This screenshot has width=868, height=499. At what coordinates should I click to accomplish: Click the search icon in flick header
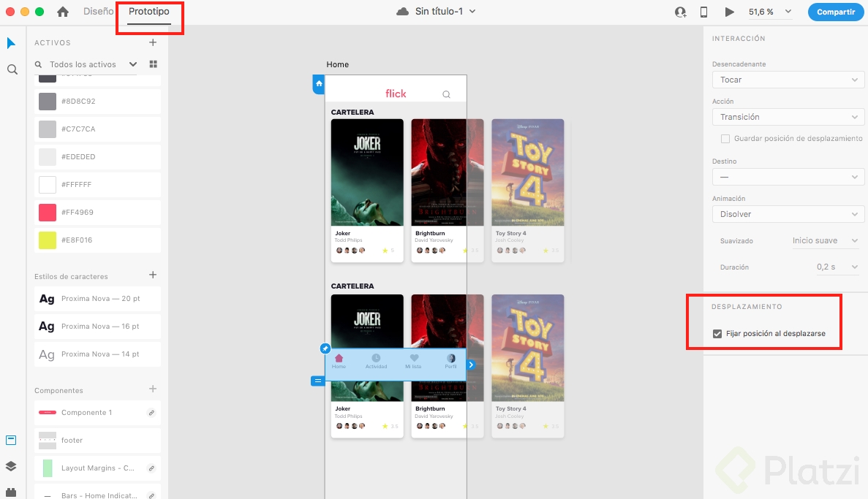point(446,94)
